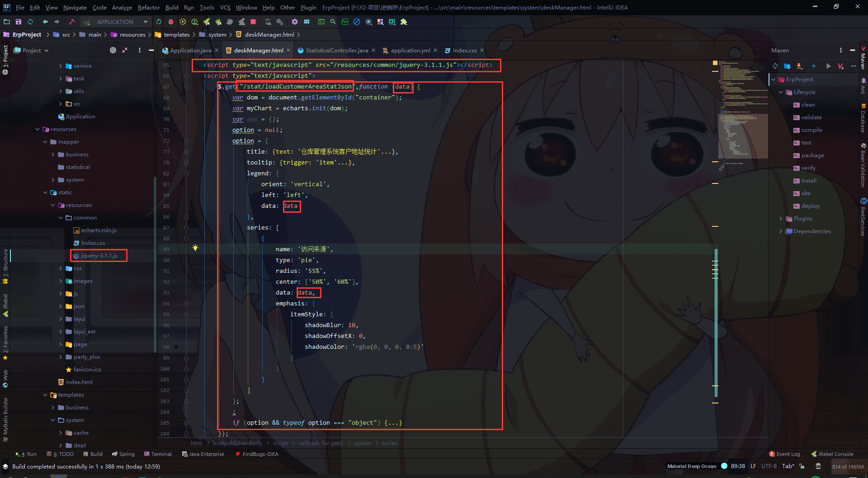Open the 6: TODO tool window

[60, 454]
